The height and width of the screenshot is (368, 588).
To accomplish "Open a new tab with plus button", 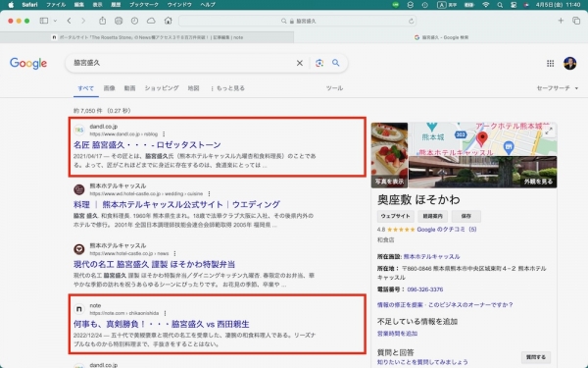I will (561, 21).
